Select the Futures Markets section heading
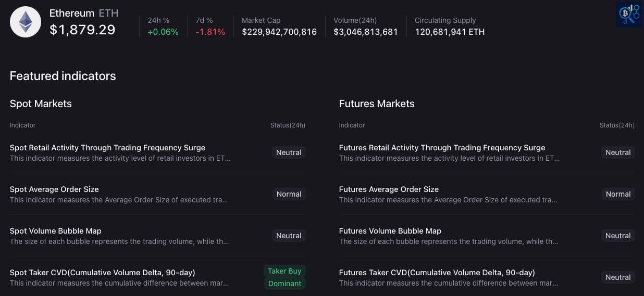 [x=377, y=104]
